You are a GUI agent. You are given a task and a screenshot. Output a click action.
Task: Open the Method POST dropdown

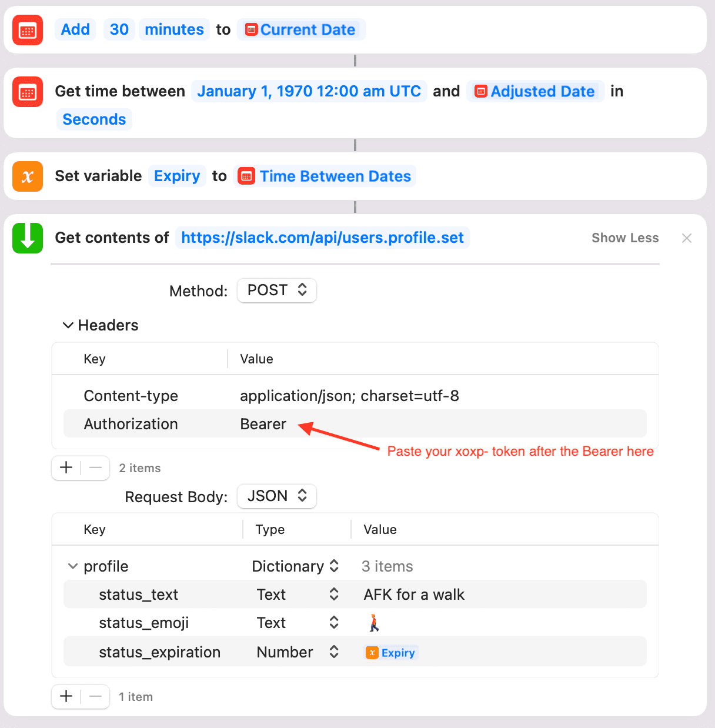tap(277, 290)
